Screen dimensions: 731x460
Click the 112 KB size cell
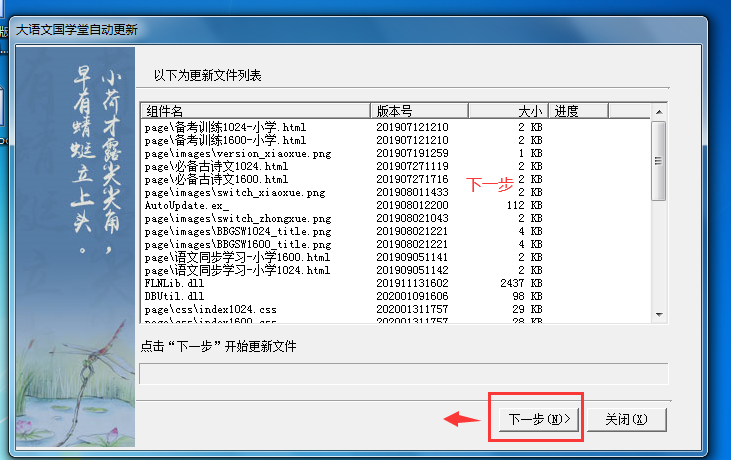(x=524, y=205)
